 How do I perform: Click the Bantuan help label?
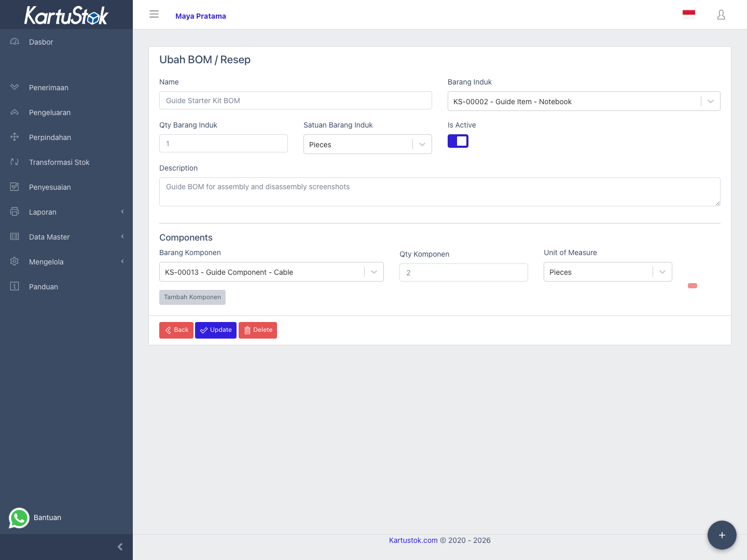click(47, 517)
